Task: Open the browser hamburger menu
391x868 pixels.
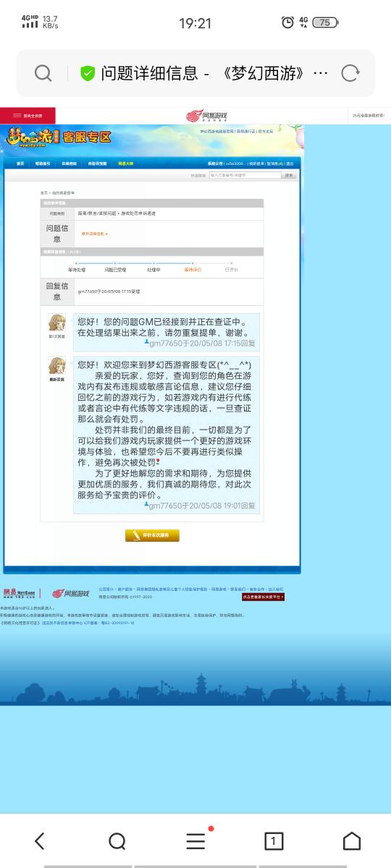Action: [x=195, y=841]
